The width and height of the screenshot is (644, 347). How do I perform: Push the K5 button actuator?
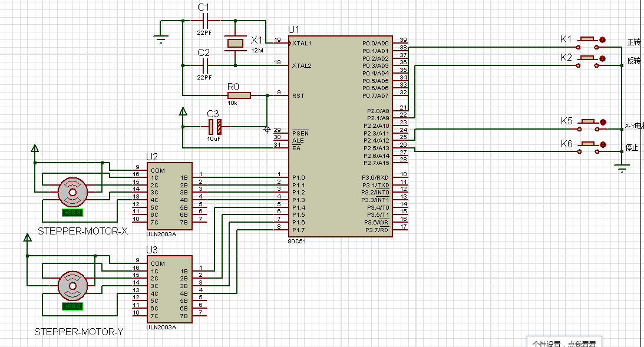click(x=588, y=121)
